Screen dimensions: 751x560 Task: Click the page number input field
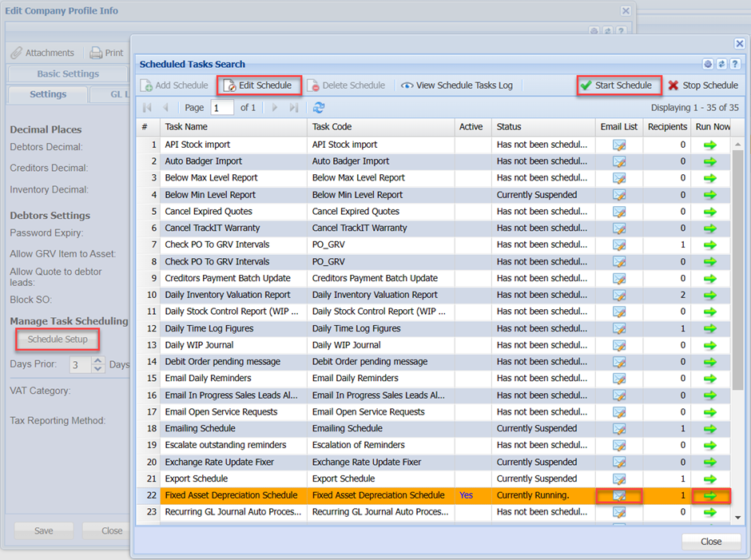[221, 108]
